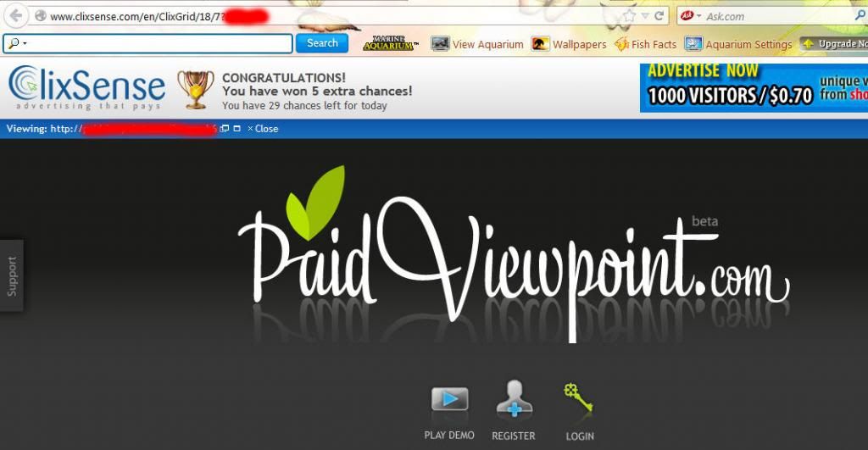Click inside the toolbar search text box
This screenshot has width=868, height=450.
tap(147, 43)
